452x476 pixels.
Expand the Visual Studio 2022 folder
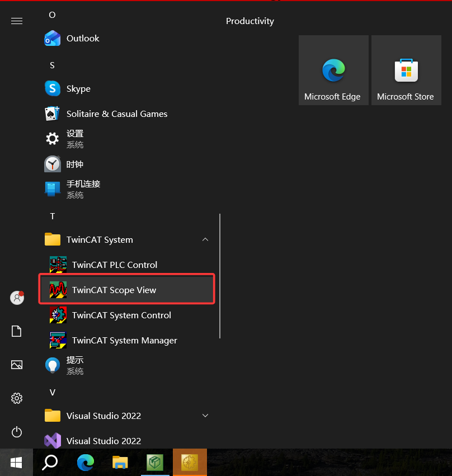point(205,416)
